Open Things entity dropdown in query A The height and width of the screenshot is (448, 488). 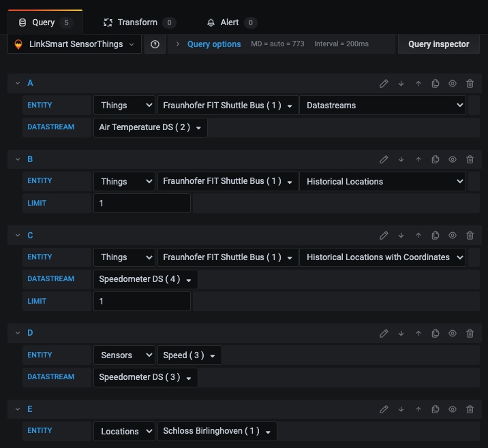124,106
